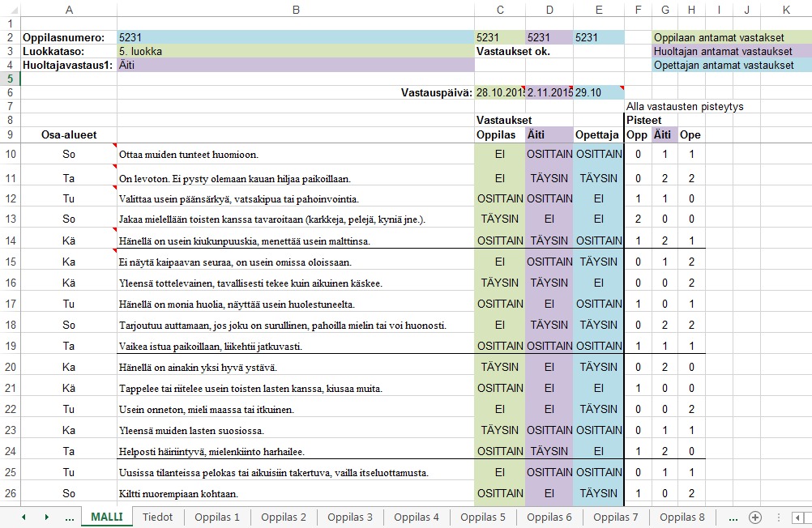This screenshot has height=528, width=812.
Task: Click 'Kiltti nuorempiaan kohtaan.' cell
Action: (296, 493)
